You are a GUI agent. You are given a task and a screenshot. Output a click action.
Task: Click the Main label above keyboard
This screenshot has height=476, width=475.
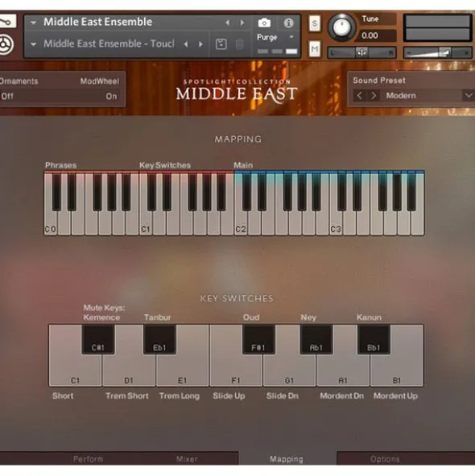(x=243, y=165)
